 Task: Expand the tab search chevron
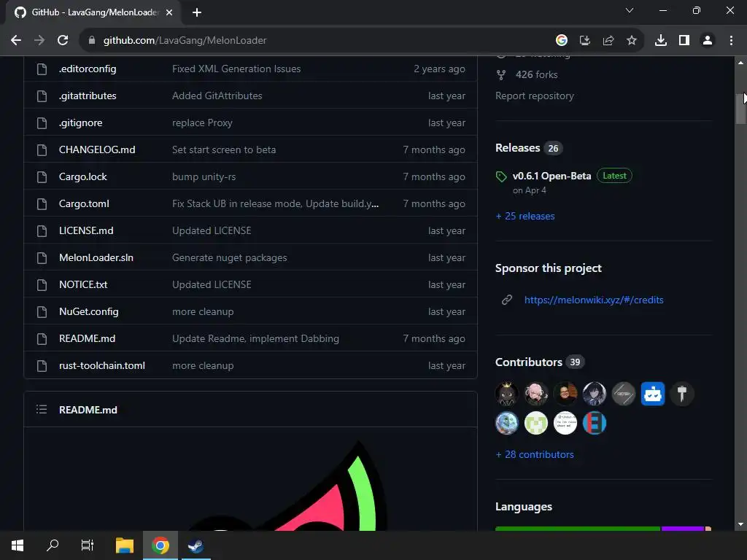630,10
